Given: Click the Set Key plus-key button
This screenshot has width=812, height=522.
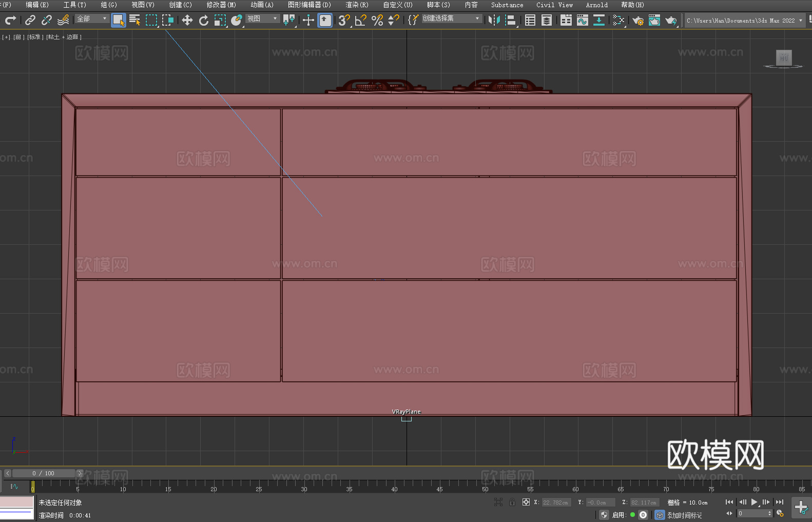Looking at the screenshot, I should [x=801, y=508].
